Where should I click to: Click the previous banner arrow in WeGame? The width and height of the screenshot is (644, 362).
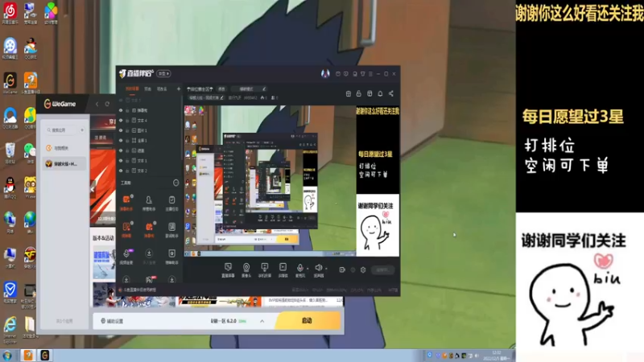click(x=93, y=189)
